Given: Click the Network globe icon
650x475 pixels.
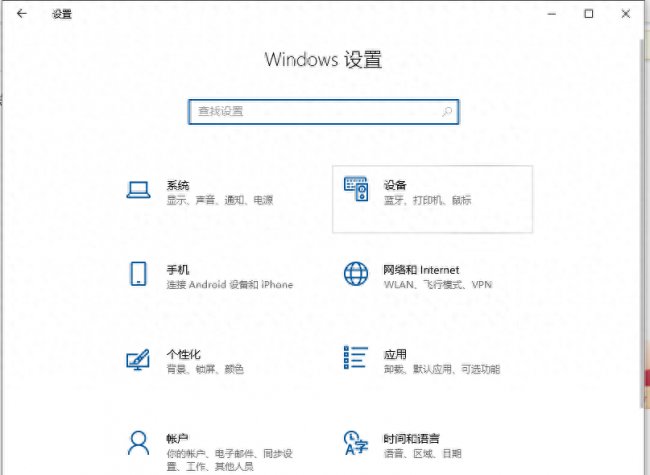Looking at the screenshot, I should 356,274.
